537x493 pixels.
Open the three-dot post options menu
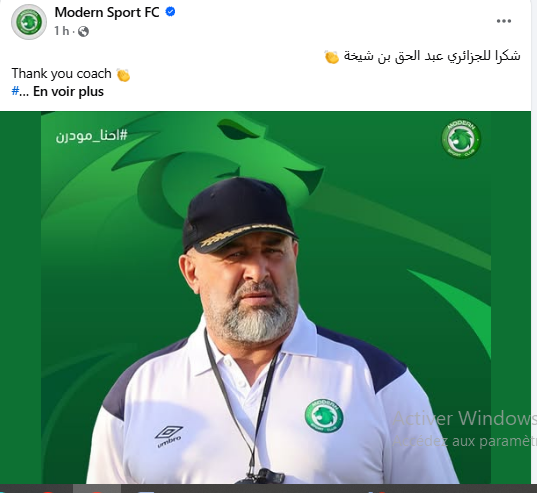(x=504, y=21)
